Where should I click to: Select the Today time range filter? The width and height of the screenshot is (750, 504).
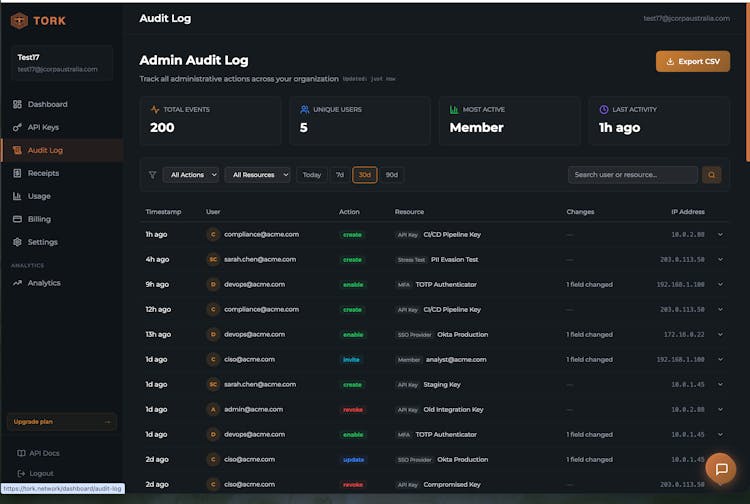[x=312, y=175]
